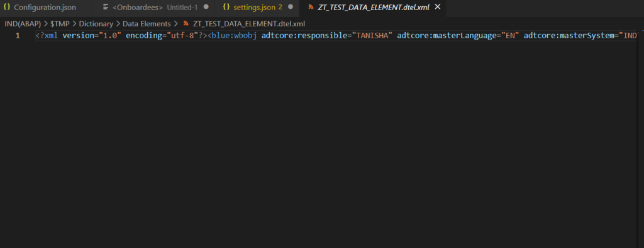
Task: Click the unsaved dot on the settings.json tab
Action: [x=291, y=7]
